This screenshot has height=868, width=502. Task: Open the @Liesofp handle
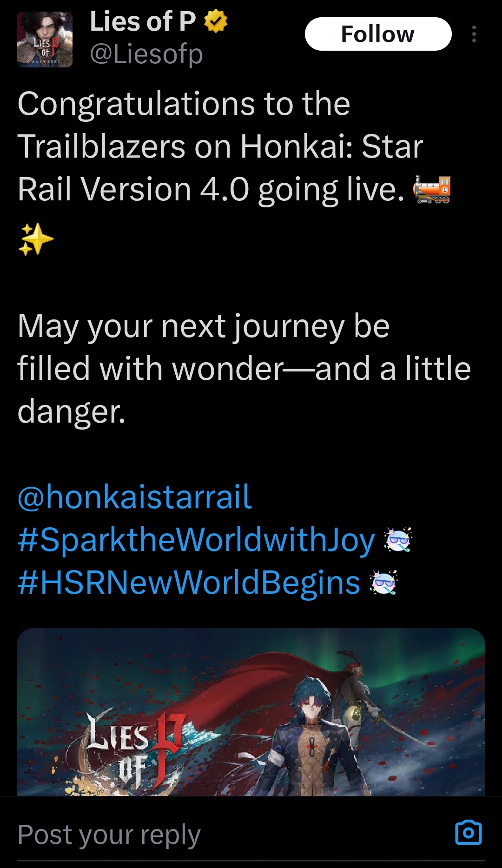click(146, 54)
